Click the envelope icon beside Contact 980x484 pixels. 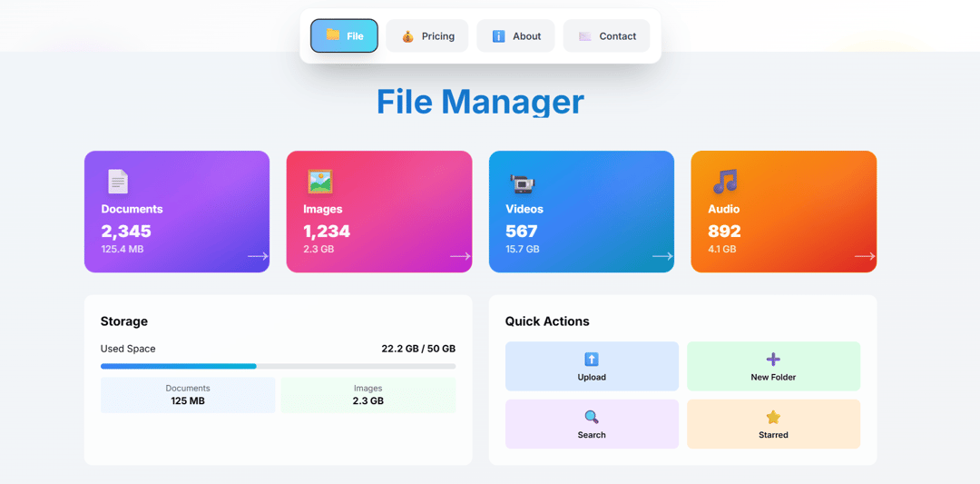pos(585,36)
